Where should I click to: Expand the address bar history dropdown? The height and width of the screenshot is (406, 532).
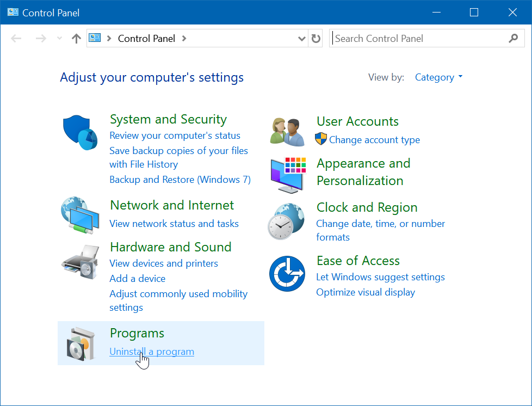coord(301,38)
